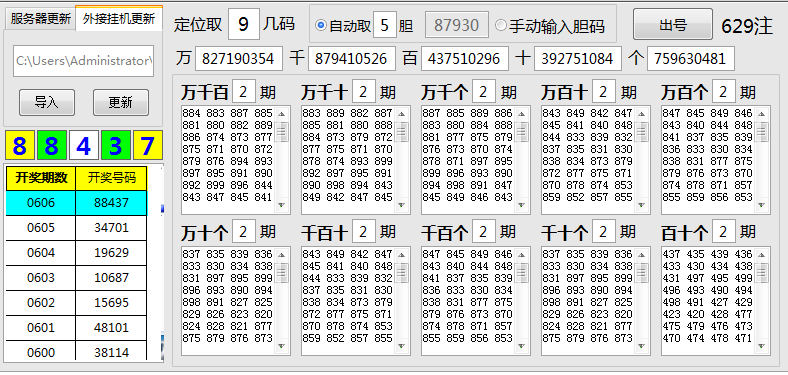The height and width of the screenshot is (375, 788).
Task: Click the period 0602 cell
Action: tap(41, 303)
